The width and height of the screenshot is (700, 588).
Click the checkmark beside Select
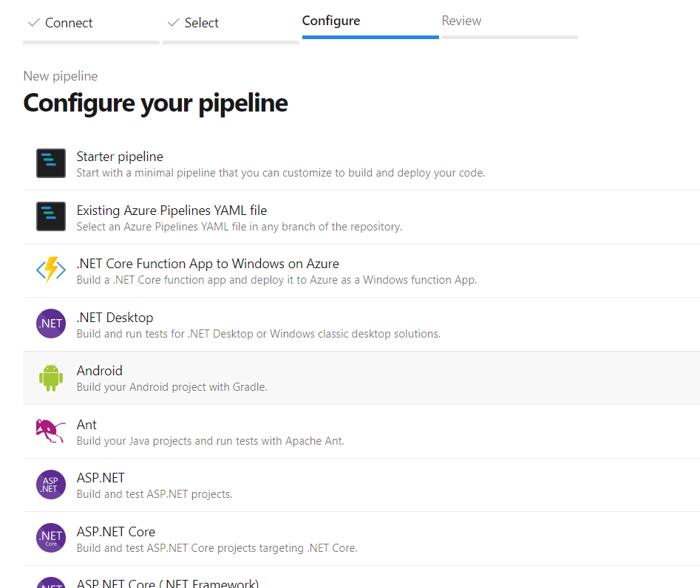tap(174, 22)
